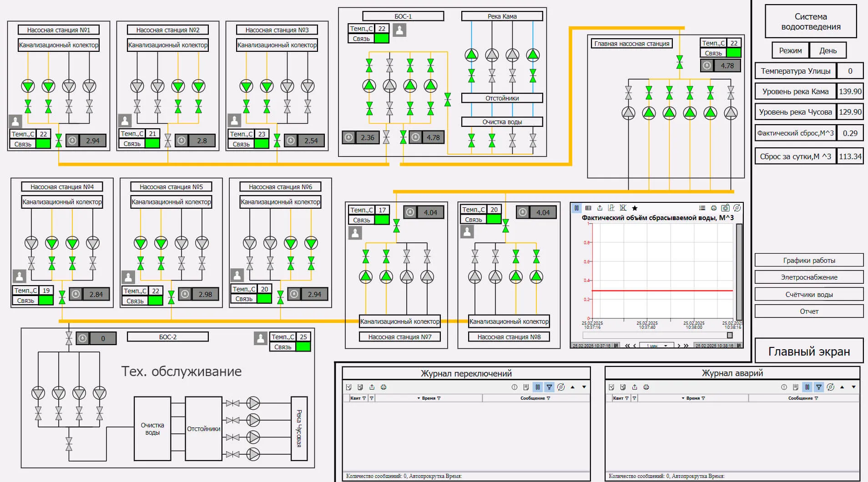Screen dimensions: 868x482
Task: Toggle the filter button in Журнал переключений toolbar
Action: click(x=549, y=387)
